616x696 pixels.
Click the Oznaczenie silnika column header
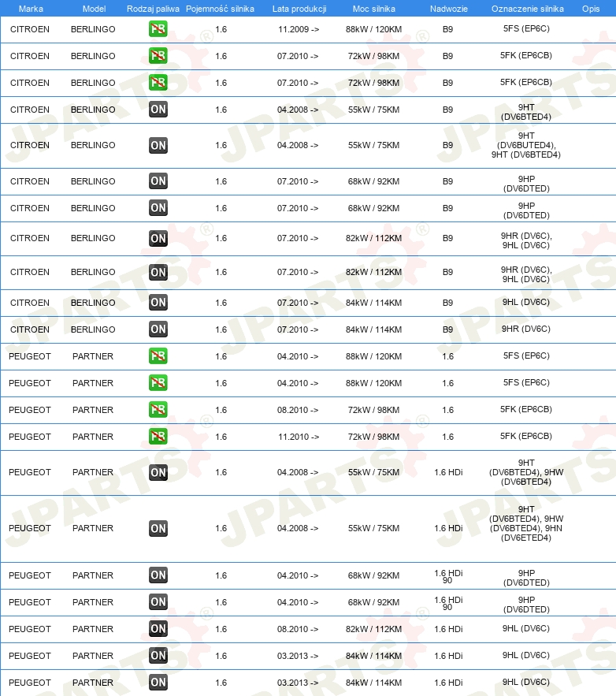pos(527,9)
